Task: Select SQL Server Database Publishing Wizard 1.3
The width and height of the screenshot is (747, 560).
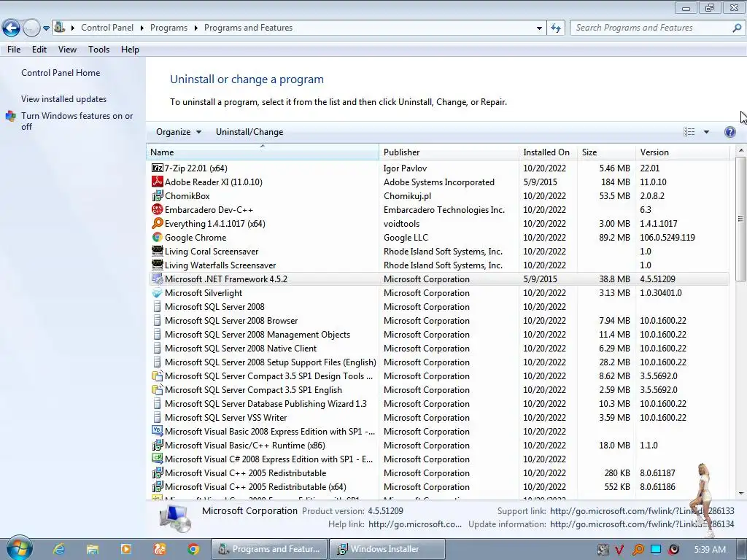Action: tap(438, 403)
